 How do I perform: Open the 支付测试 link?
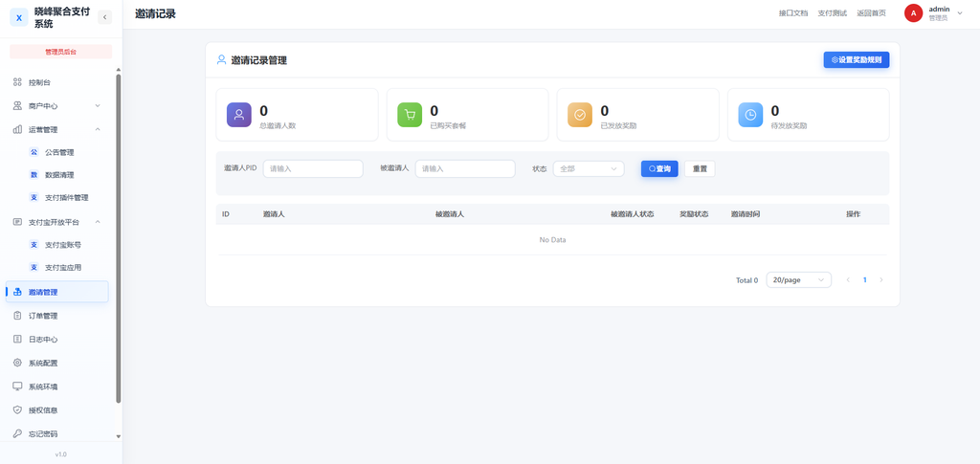(x=832, y=13)
